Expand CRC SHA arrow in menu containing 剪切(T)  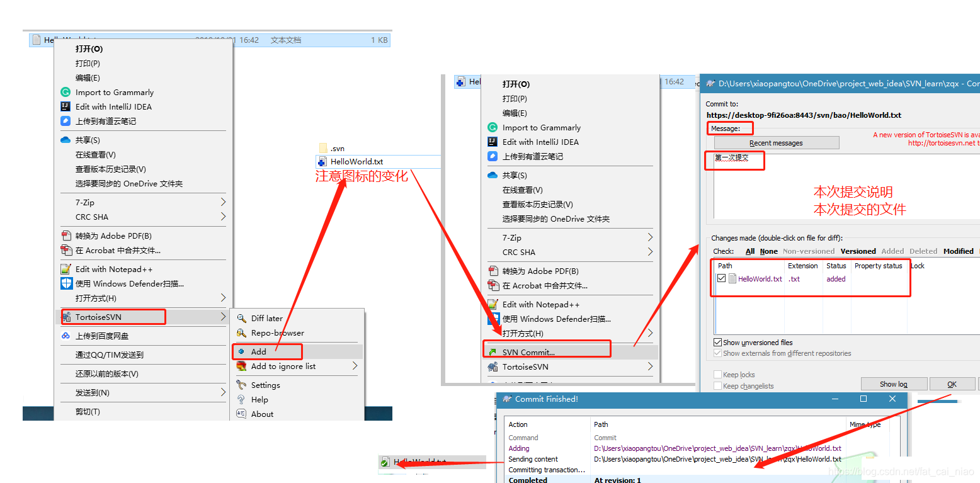(223, 217)
